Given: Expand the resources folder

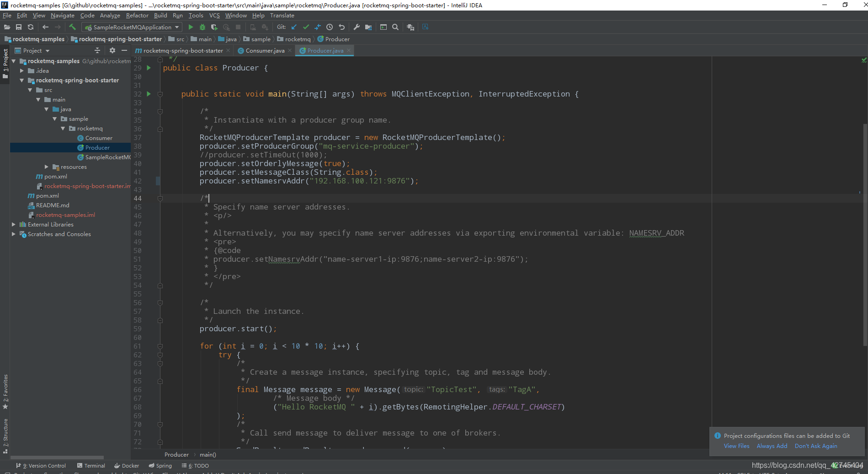Looking at the screenshot, I should [47, 167].
